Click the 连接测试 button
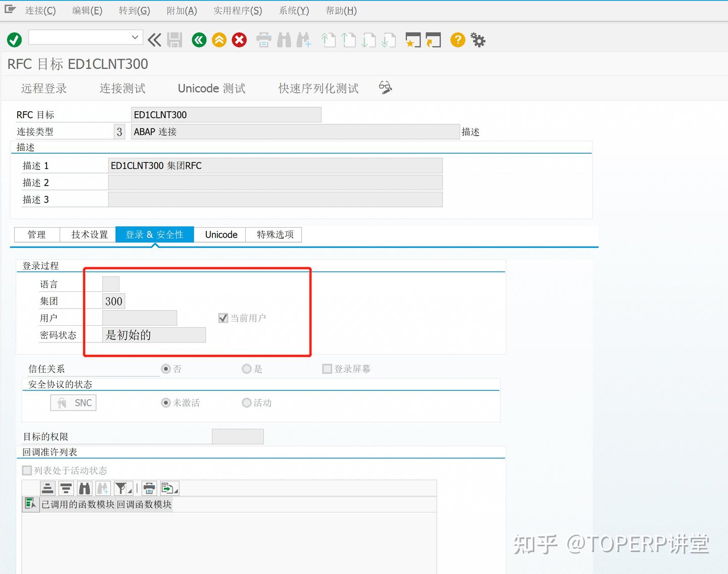This screenshot has width=728, height=574. point(122,88)
